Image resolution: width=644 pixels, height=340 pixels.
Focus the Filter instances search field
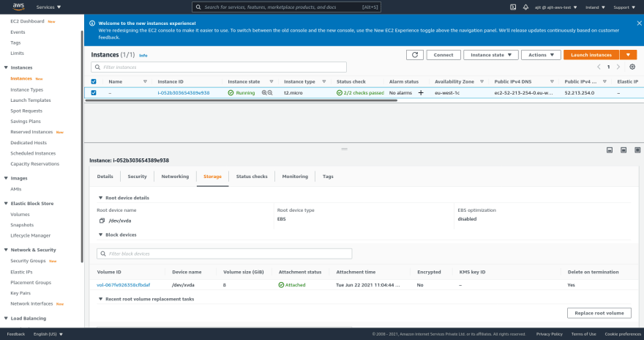point(219,67)
